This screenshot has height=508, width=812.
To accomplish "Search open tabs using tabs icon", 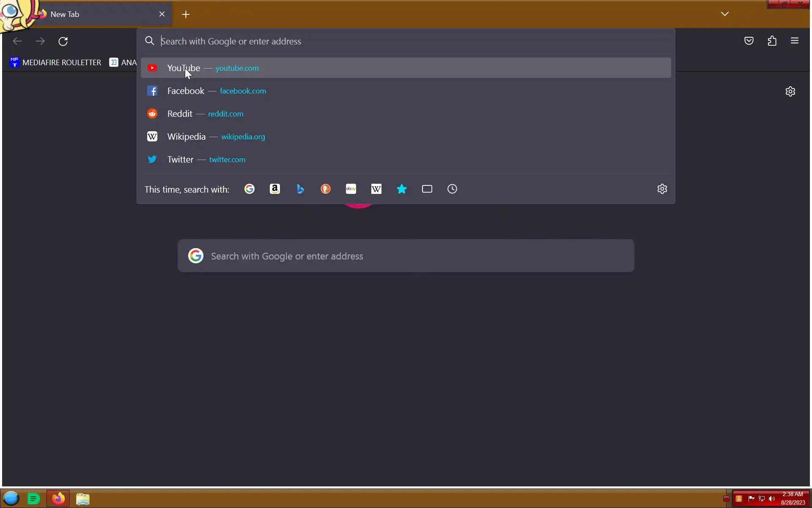I will point(427,189).
